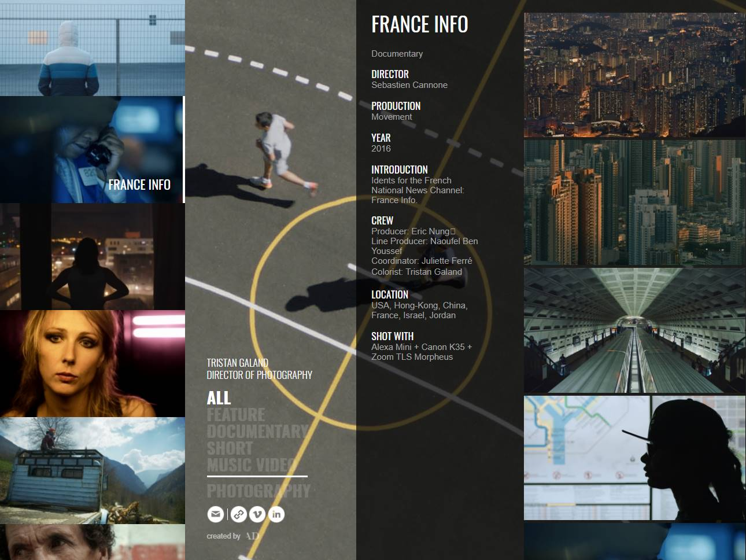
Task: Click the SHOT WITH section heading
Action: (392, 336)
